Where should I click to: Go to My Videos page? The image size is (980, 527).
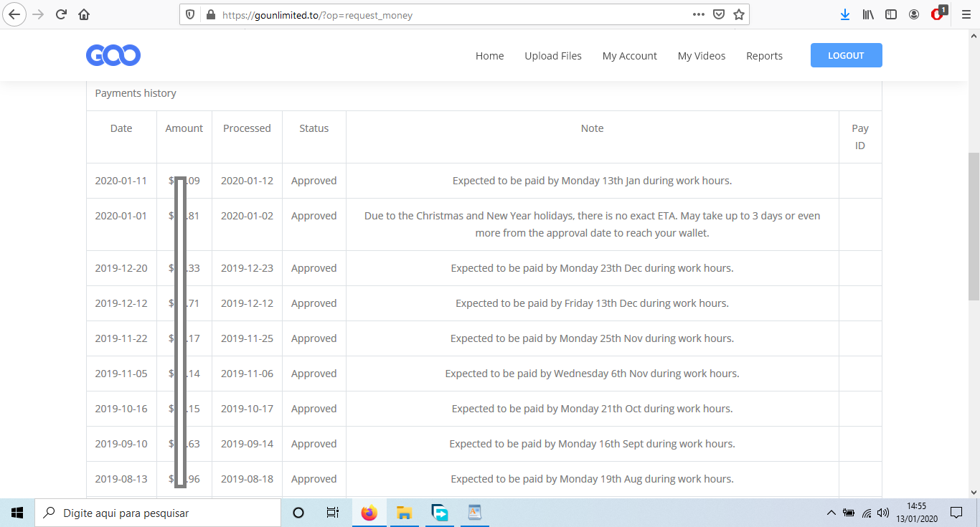[x=702, y=56]
